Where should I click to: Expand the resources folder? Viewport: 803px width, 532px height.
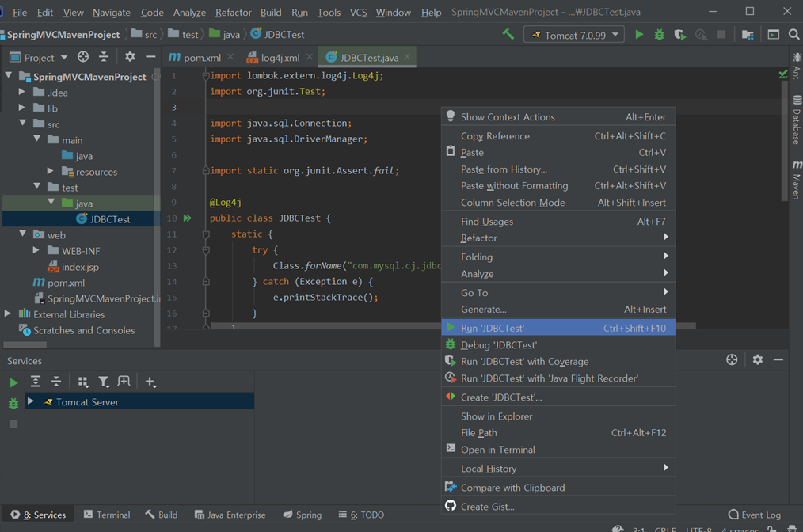pos(50,171)
